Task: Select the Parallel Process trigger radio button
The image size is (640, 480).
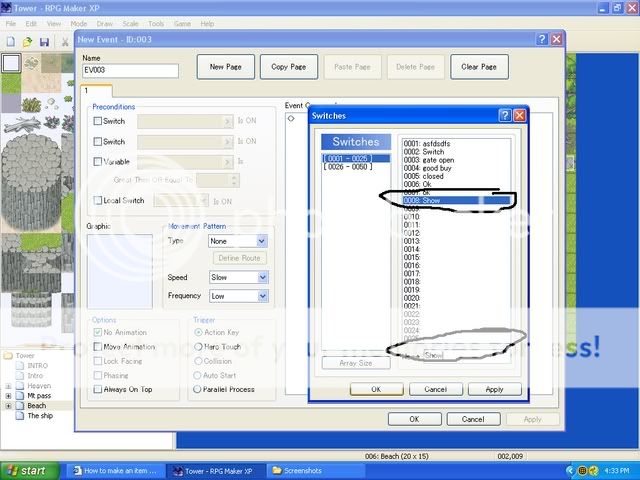Action: (x=197, y=389)
